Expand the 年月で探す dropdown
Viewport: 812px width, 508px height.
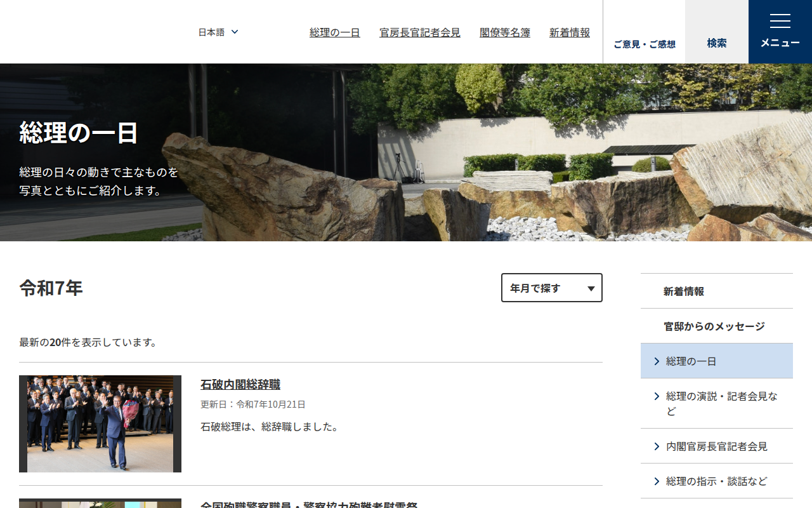point(552,288)
